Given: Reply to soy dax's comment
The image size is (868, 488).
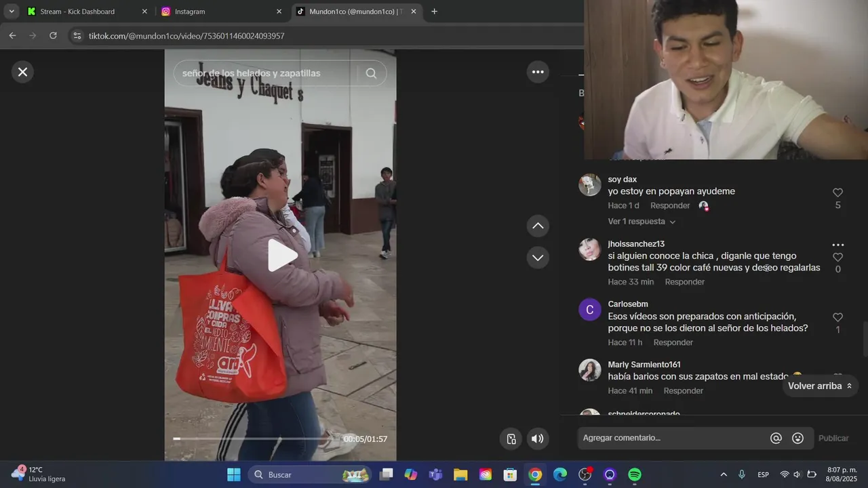Looking at the screenshot, I should coord(670,205).
